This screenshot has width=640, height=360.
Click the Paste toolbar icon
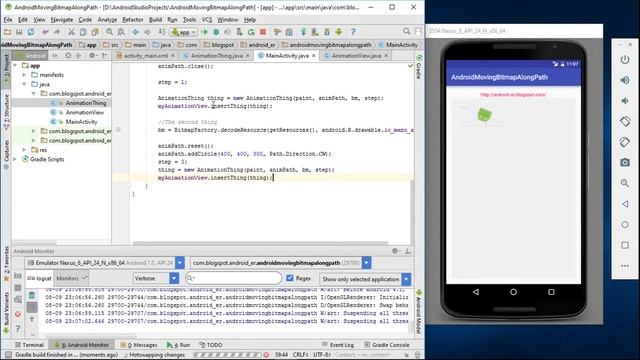[x=95, y=32]
